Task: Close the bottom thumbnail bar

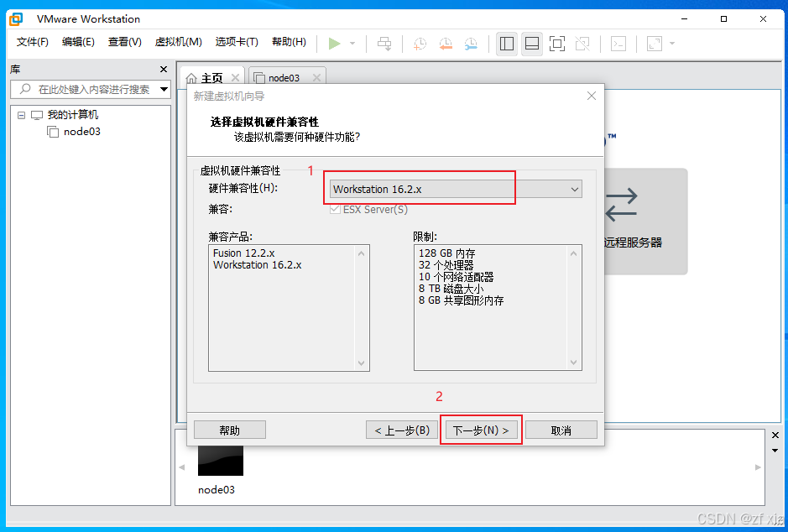Action: (x=775, y=435)
